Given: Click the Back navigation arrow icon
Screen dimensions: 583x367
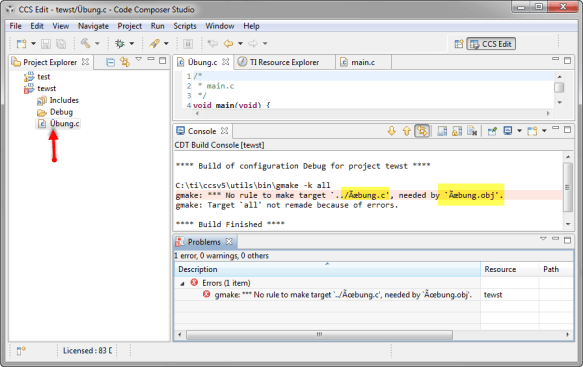Looking at the screenshot, I should point(228,44).
